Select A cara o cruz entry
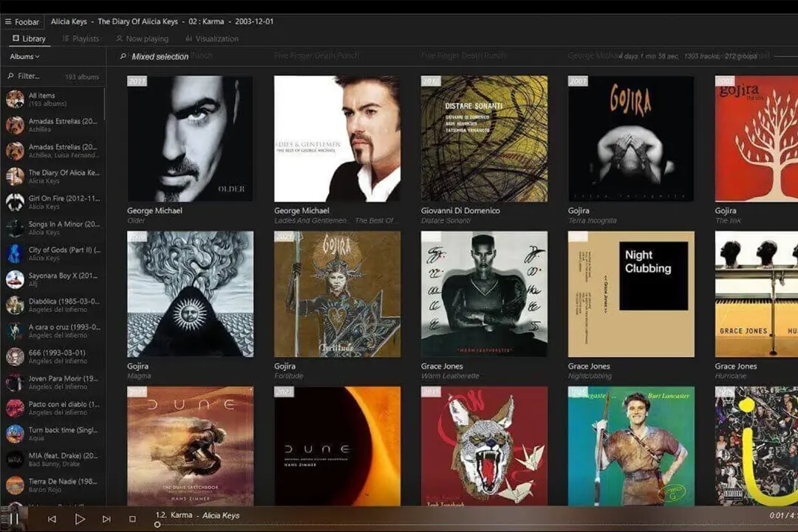This screenshot has height=532, width=798. click(53, 331)
